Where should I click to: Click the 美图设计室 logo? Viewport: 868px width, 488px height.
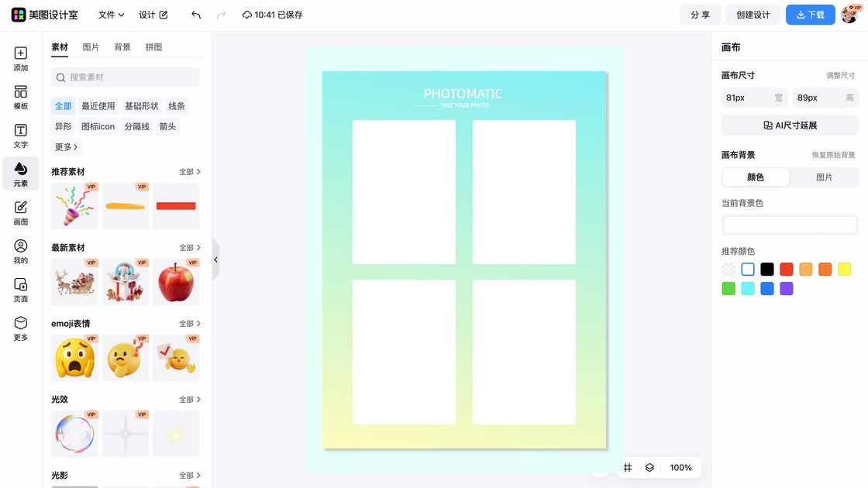pos(44,15)
